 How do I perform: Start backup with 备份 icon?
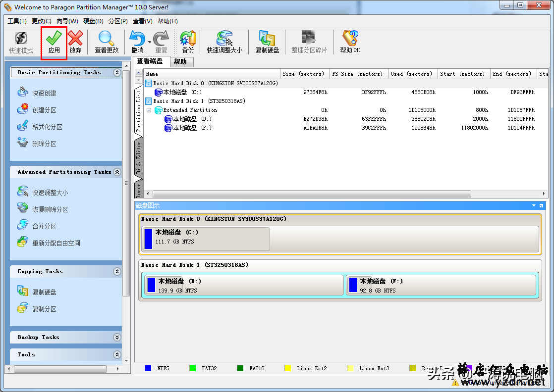point(188,38)
